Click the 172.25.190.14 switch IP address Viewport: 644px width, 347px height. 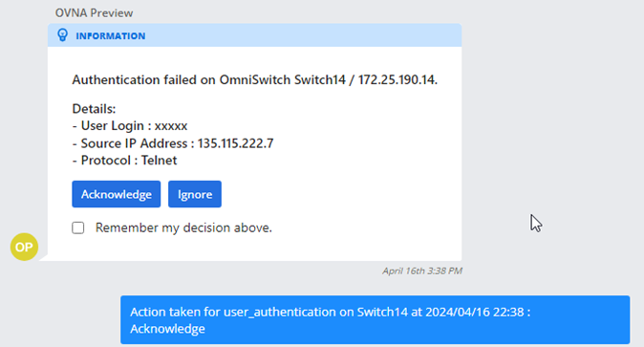click(x=397, y=79)
